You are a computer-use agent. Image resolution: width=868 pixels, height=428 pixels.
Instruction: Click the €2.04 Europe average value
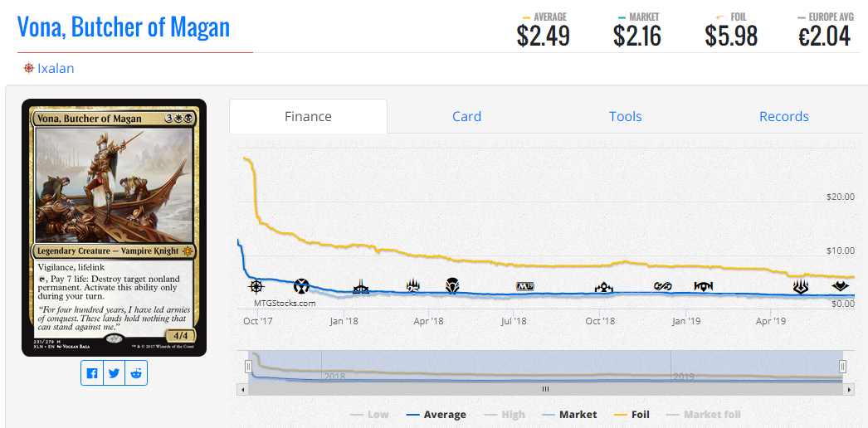(824, 36)
